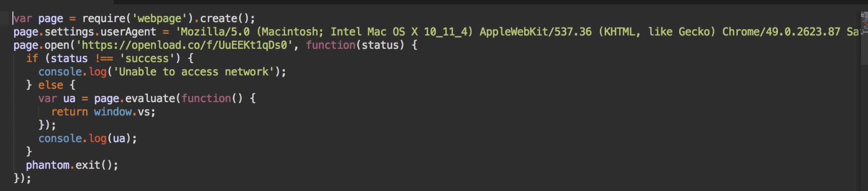Viewport: 868px width, 191px height.
Task: Click the if keyword in status check
Action: click(32, 59)
